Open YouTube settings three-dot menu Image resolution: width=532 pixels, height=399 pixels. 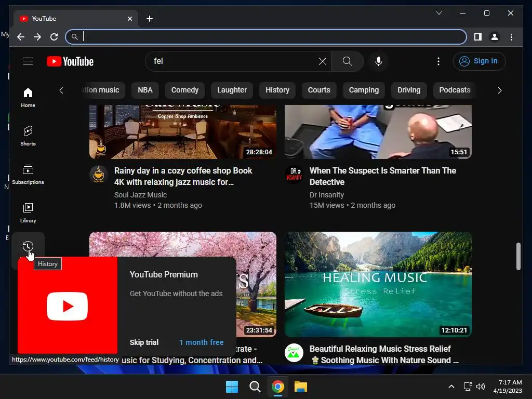pos(438,61)
